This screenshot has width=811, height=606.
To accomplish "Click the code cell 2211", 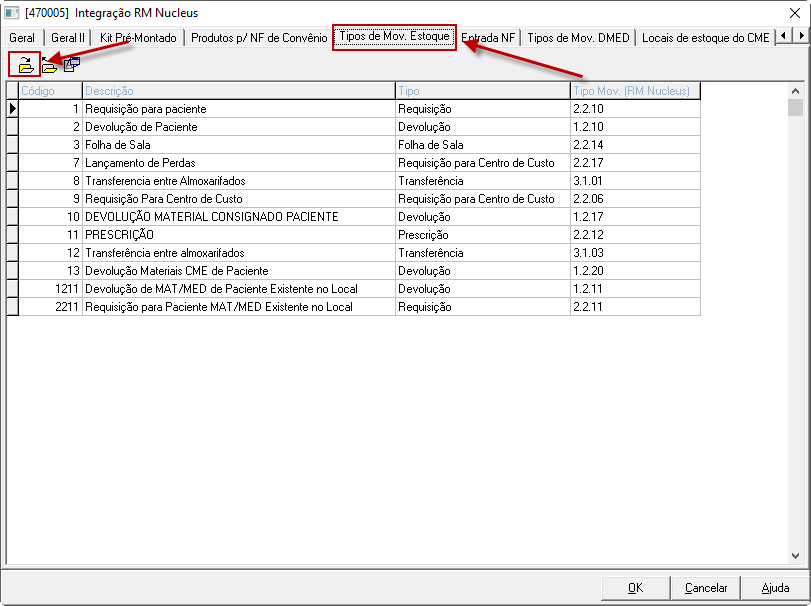I will [x=50, y=307].
